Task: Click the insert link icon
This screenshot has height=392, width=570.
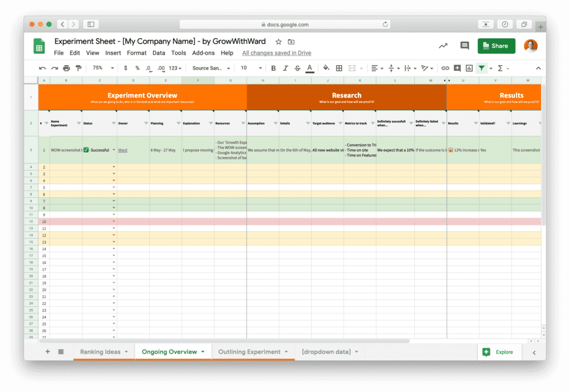Action: (x=445, y=68)
